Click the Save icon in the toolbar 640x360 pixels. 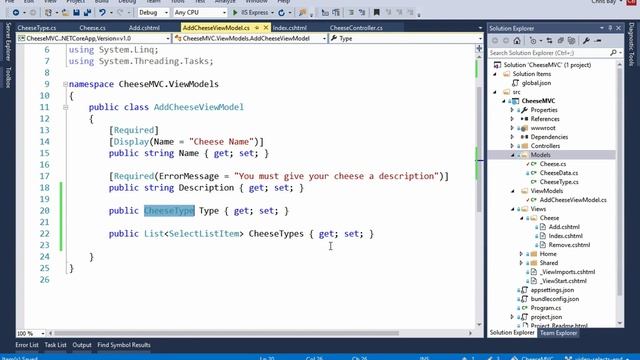[x=76, y=13]
